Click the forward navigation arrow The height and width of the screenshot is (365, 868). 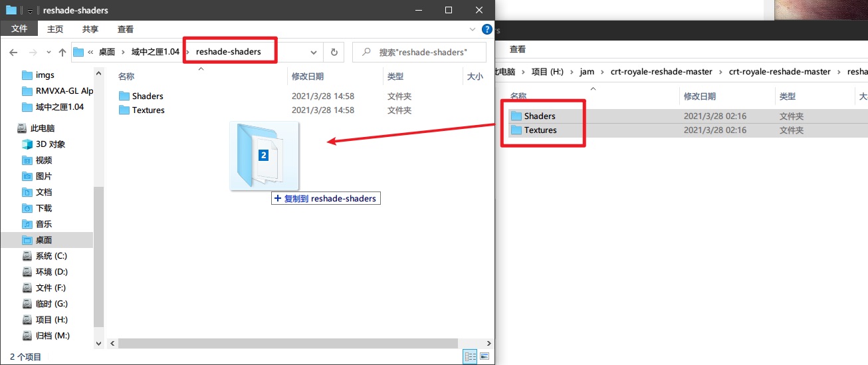(33, 52)
